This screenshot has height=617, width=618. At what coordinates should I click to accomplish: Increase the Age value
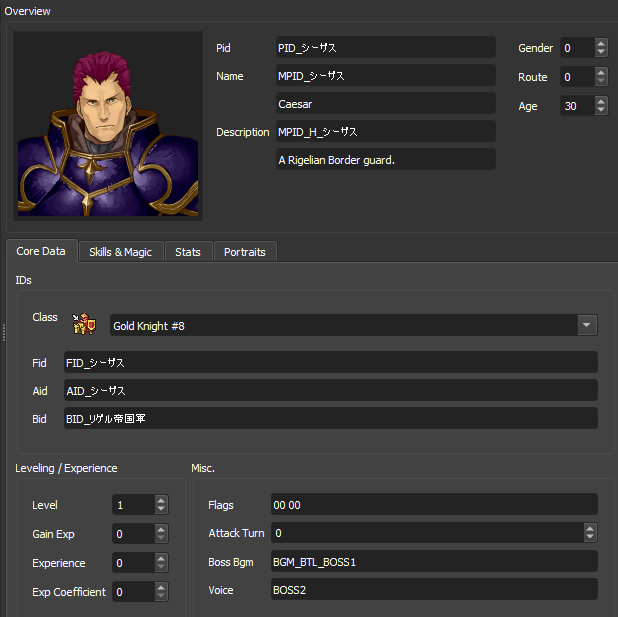pos(601,101)
